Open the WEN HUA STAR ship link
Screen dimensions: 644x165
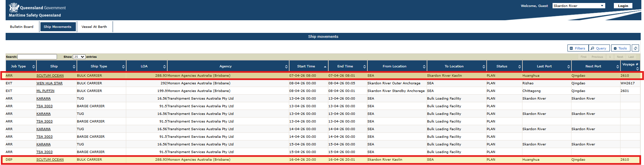coord(49,83)
